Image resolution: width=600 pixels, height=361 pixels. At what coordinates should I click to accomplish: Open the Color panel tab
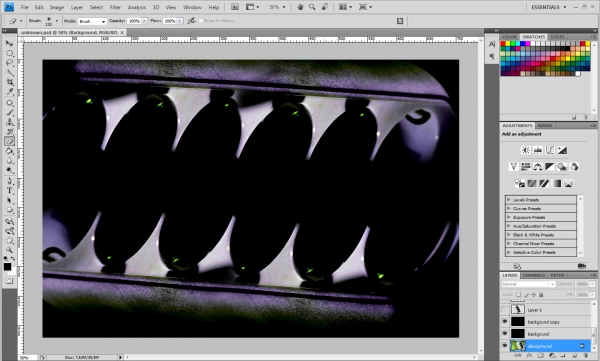coord(509,37)
